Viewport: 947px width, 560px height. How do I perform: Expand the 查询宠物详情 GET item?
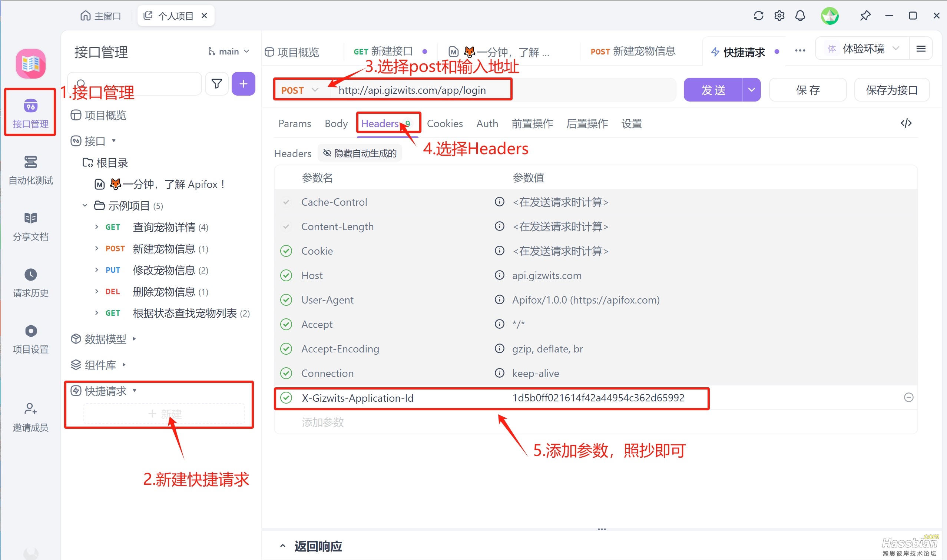pyautogui.click(x=97, y=227)
